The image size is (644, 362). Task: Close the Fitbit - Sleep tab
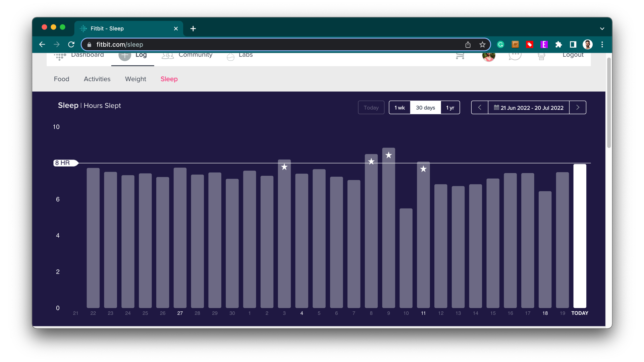[176, 28]
